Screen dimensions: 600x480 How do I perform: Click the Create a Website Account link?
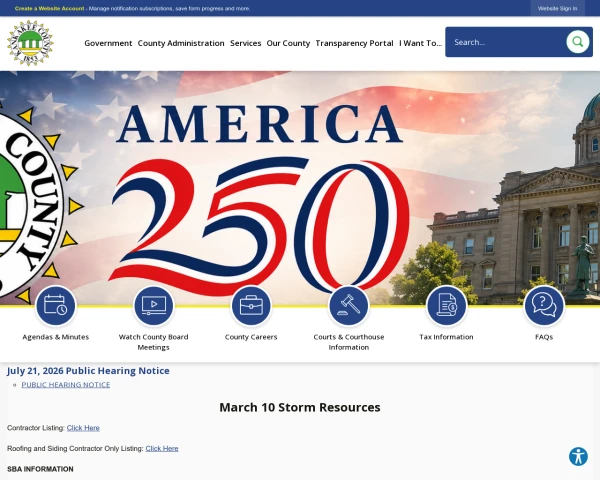pyautogui.click(x=49, y=8)
